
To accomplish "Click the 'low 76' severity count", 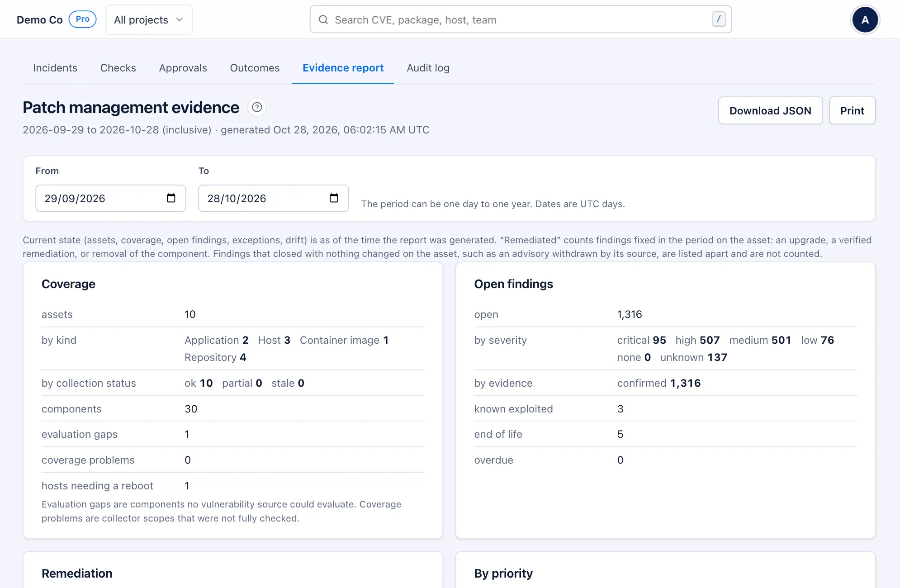I will (817, 340).
